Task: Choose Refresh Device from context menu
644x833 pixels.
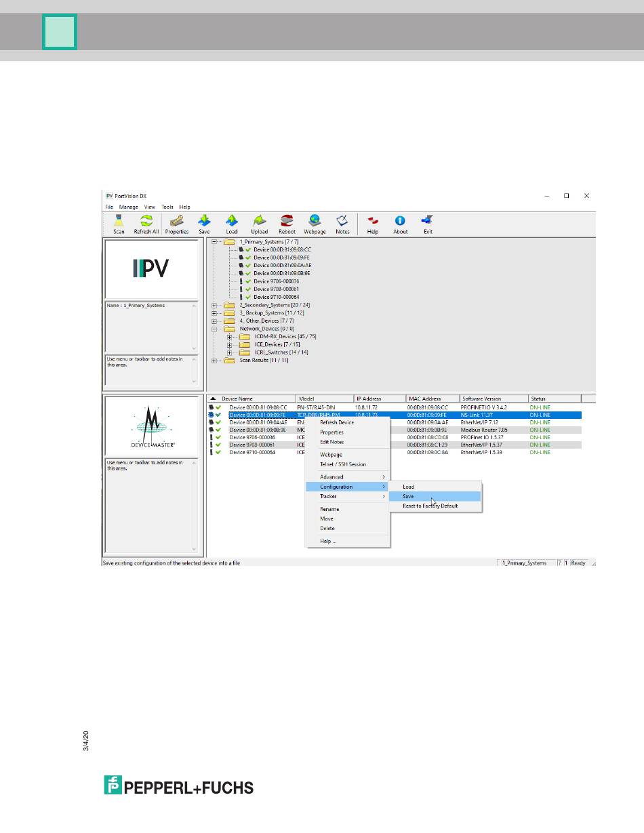Action: click(x=347, y=422)
